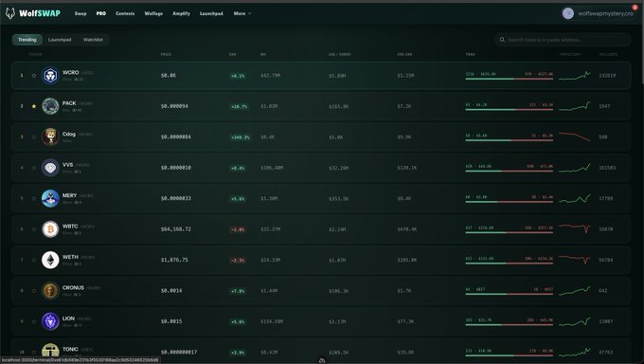This screenshot has width=644, height=364.
Task: Open the TONIC token name link
Action: [x=70, y=349]
